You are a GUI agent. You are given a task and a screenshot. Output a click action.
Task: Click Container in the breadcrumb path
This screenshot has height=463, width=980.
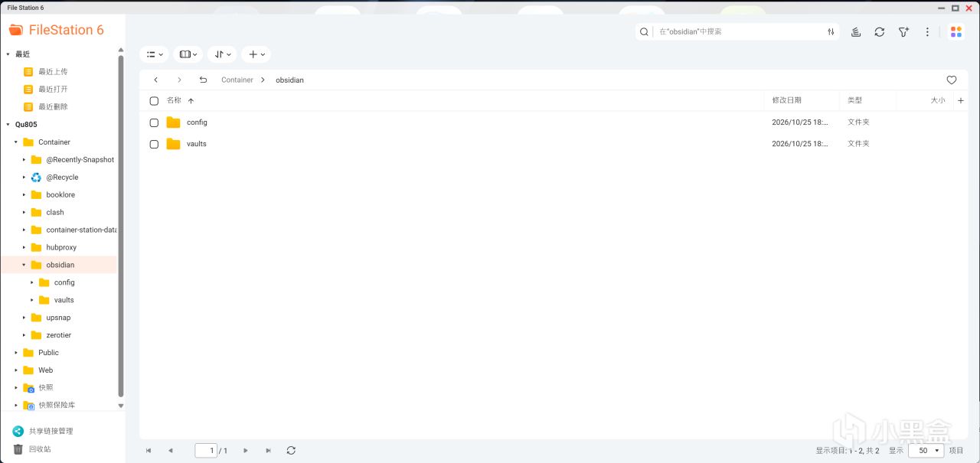tap(237, 80)
